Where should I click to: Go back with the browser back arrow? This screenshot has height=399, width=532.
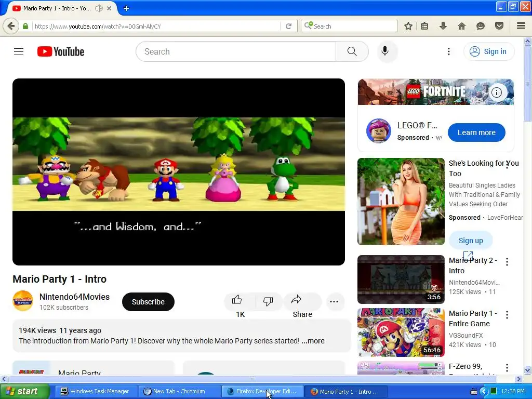(11, 26)
